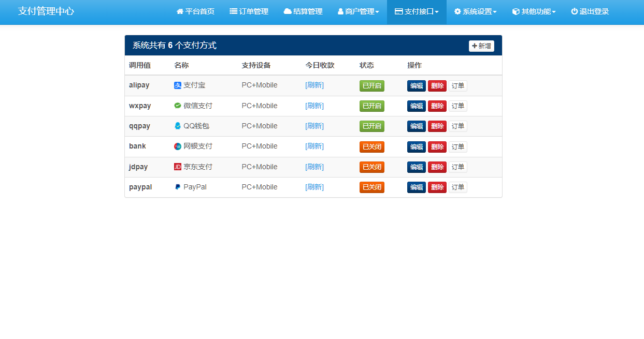View orders for alipay
644x339 pixels.
(458, 86)
